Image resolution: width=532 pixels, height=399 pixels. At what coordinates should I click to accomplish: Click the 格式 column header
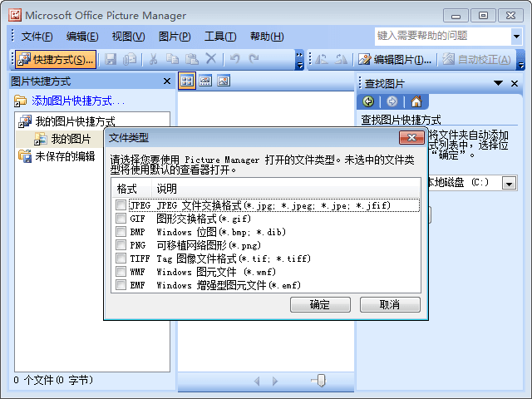click(131, 189)
